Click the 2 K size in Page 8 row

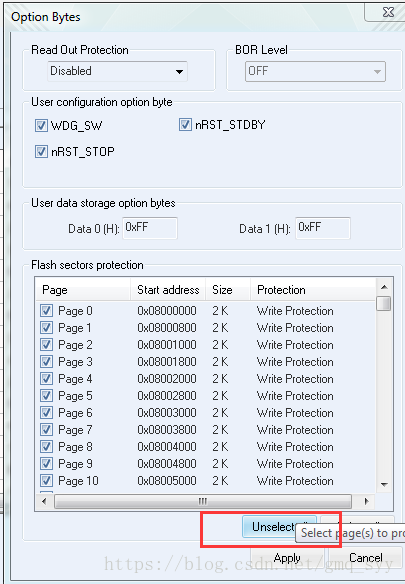[x=220, y=447]
